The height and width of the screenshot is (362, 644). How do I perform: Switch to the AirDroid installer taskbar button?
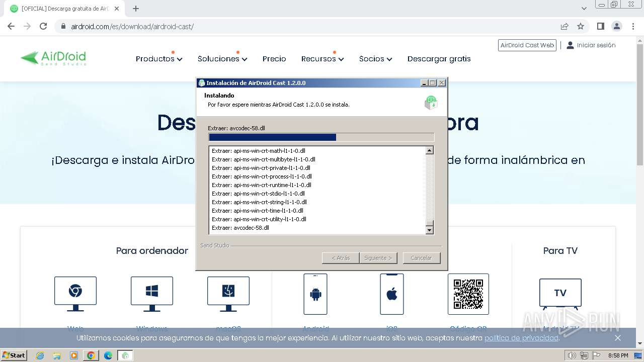(x=125, y=355)
